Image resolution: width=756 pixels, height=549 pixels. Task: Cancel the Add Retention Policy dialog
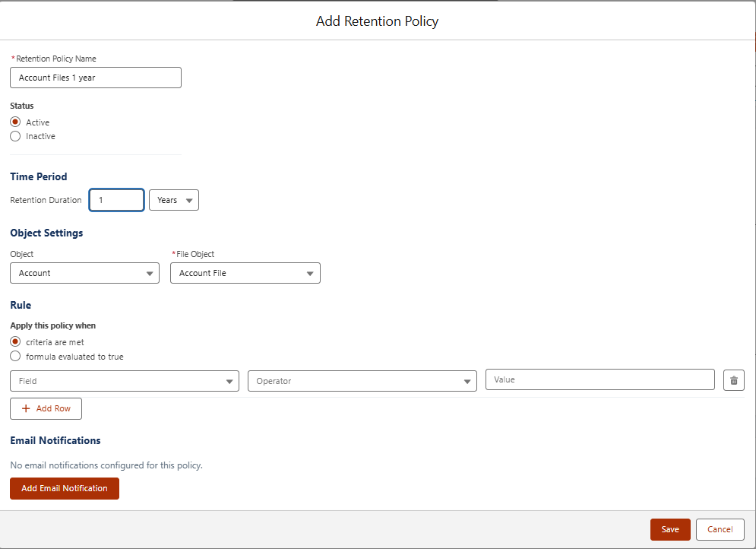coord(720,529)
